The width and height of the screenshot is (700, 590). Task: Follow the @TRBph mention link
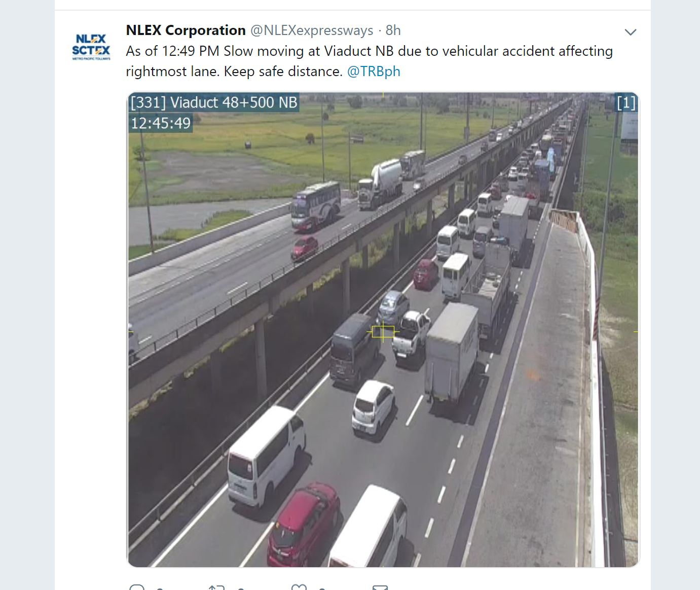[x=374, y=72]
